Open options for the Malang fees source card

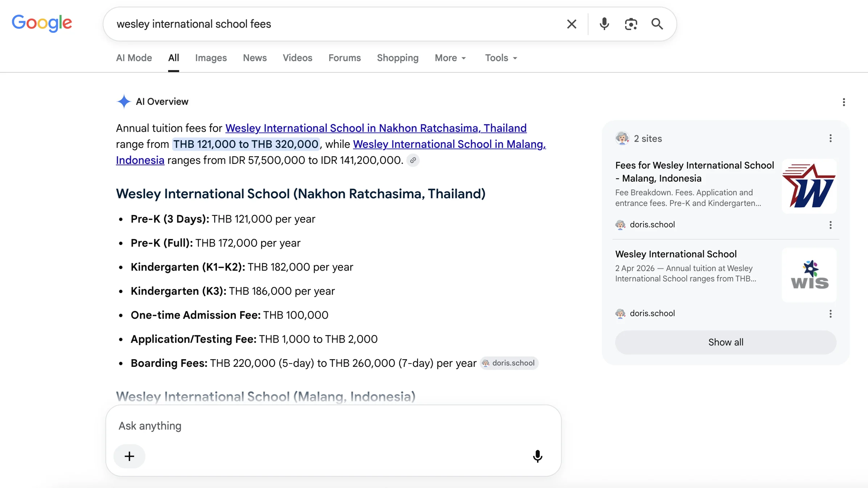coord(830,225)
